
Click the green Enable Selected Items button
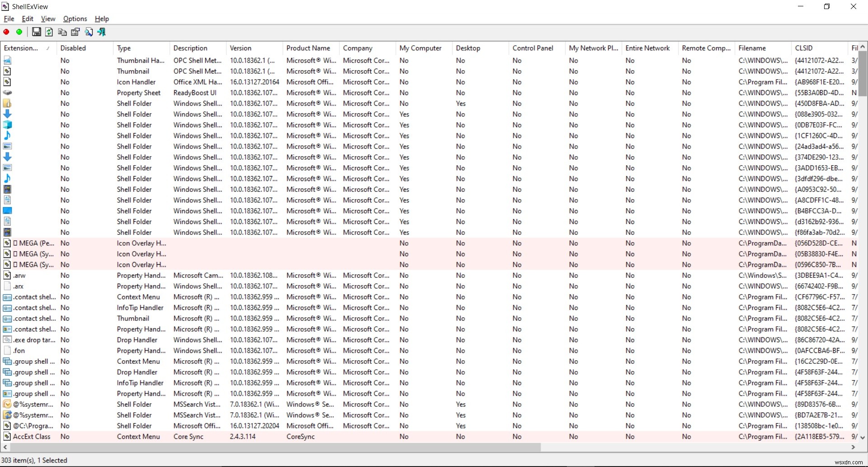point(19,32)
